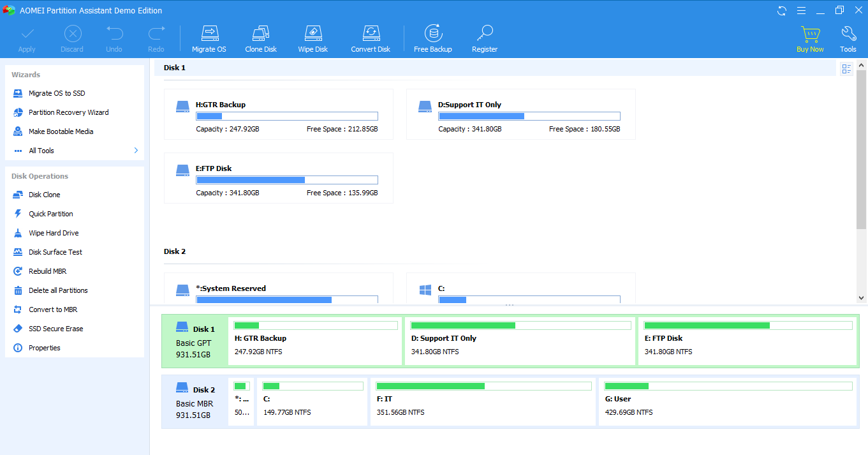Launch the Wipe Disk tool
The image size is (868, 455).
[x=313, y=37]
